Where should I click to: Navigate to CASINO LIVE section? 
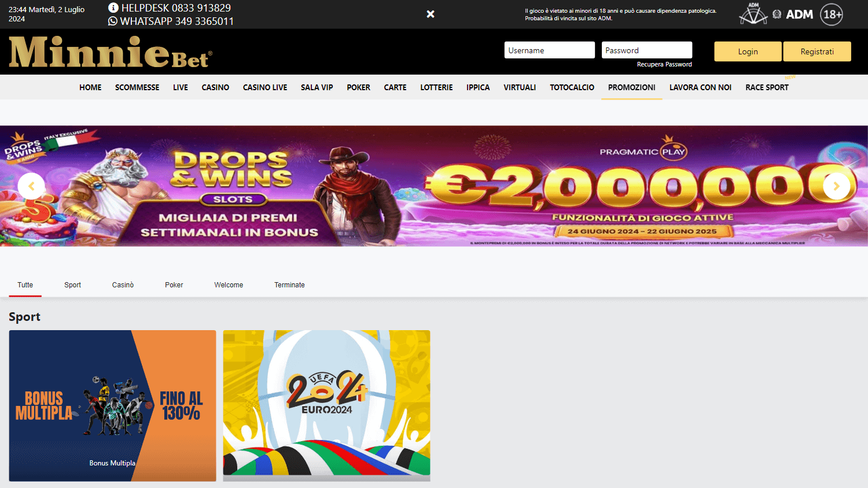[x=265, y=87]
